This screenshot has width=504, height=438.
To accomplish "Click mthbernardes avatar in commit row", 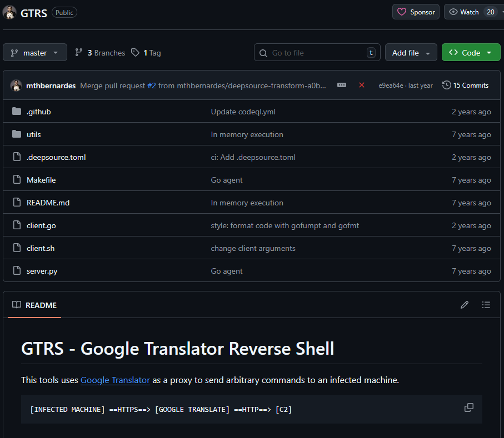I will click(16, 85).
